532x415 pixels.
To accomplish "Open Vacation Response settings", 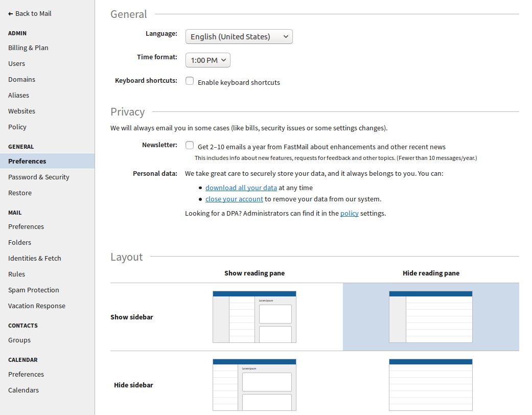I will pyautogui.click(x=36, y=306).
